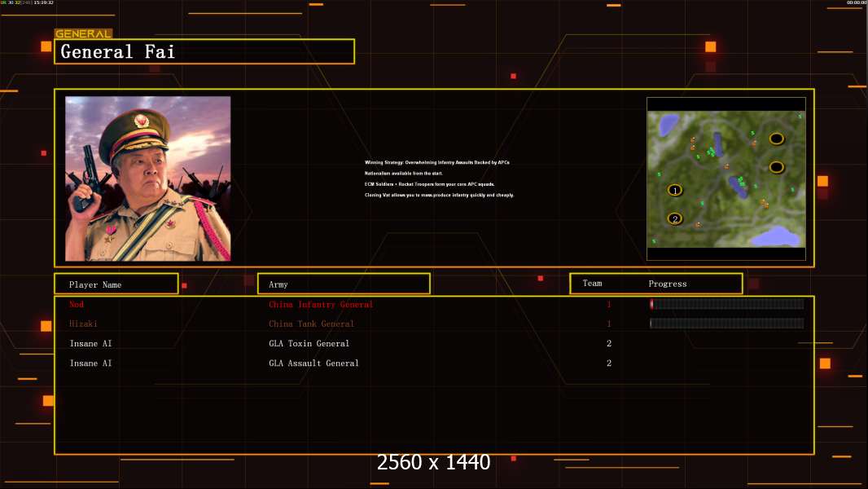Click Hizaki's loading progress bar

point(727,324)
